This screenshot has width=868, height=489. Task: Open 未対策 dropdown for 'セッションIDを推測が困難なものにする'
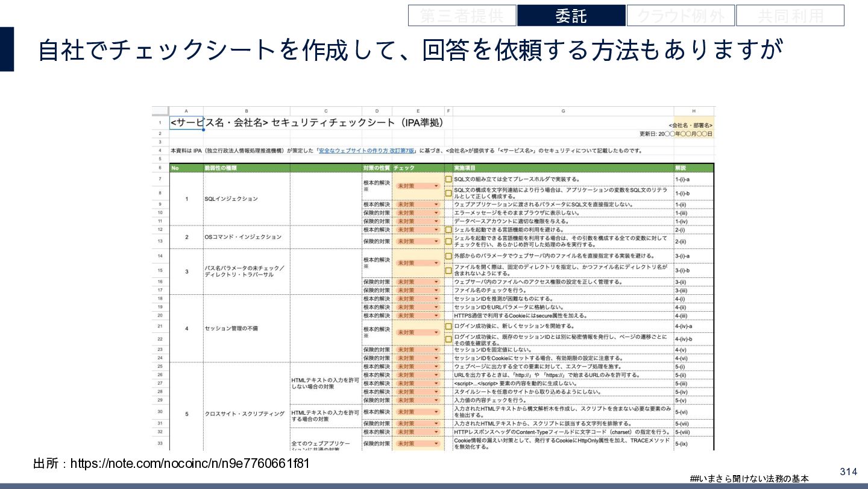(x=418, y=298)
